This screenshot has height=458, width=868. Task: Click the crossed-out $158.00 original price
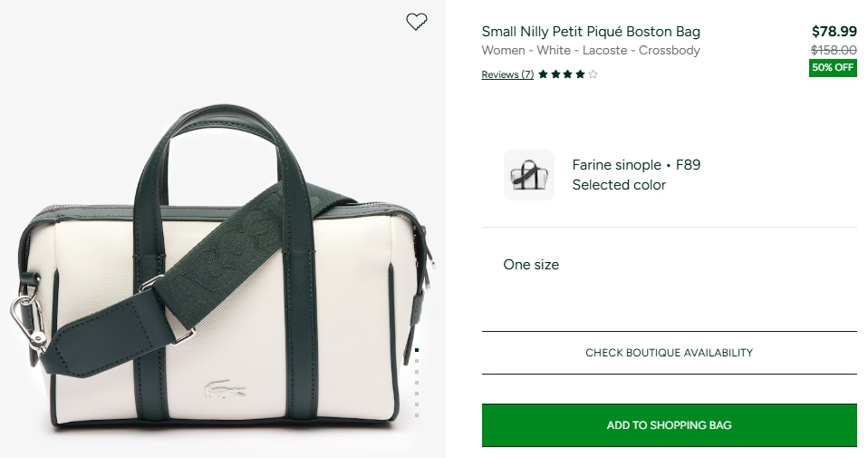[834, 51]
